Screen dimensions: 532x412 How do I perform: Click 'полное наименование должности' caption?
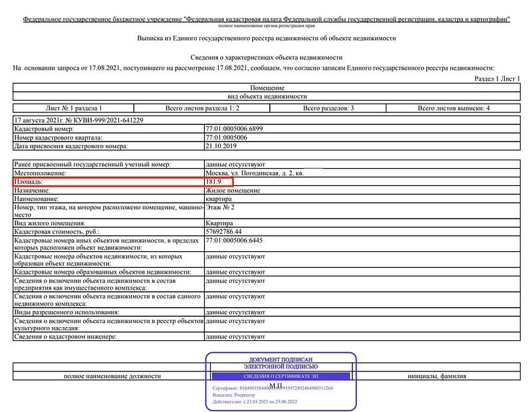click(112, 376)
